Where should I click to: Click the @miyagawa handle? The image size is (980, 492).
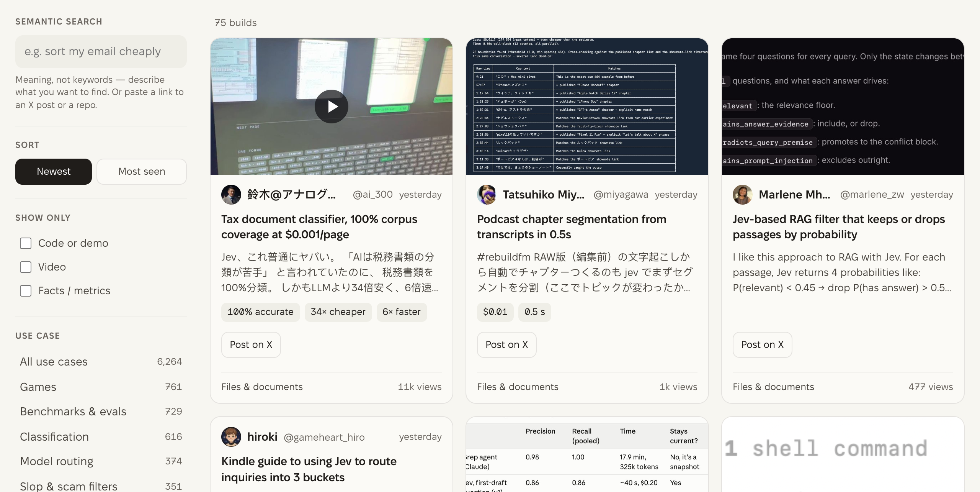pos(621,195)
